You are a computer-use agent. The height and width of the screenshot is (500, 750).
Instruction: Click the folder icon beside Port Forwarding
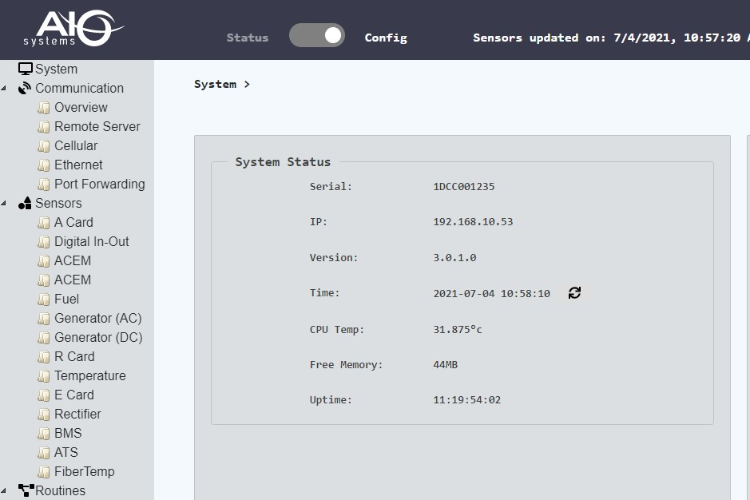[x=44, y=184]
